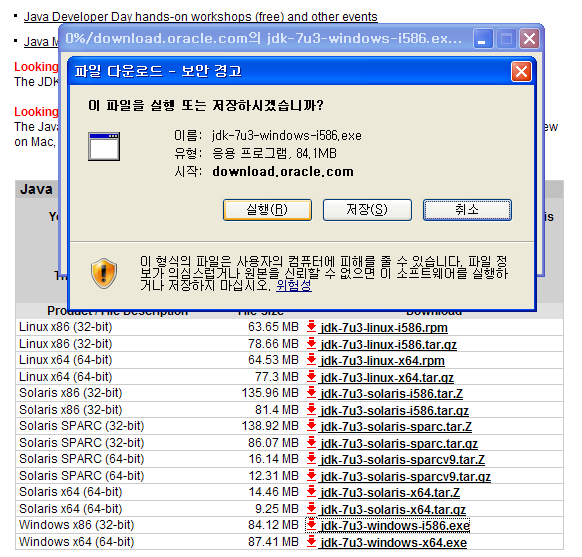Click the application file icon in dialog
582x557 pixels.
[x=104, y=147]
